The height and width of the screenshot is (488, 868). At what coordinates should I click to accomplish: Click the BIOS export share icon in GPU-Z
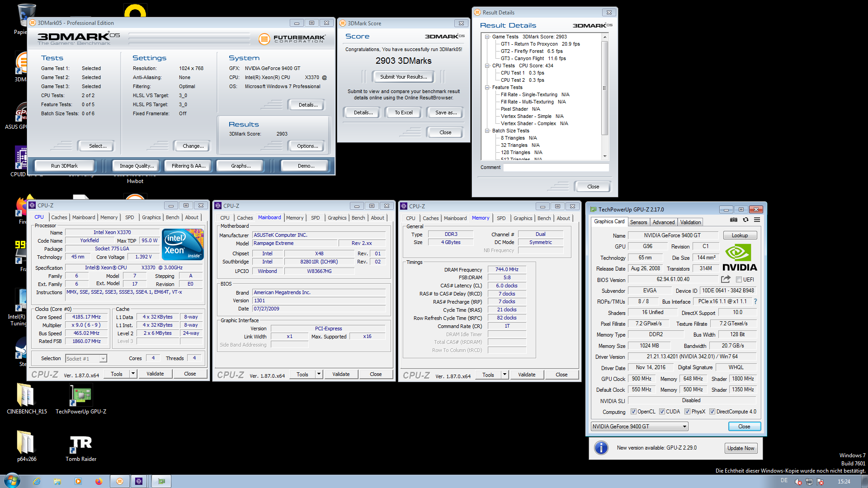pyautogui.click(x=726, y=279)
